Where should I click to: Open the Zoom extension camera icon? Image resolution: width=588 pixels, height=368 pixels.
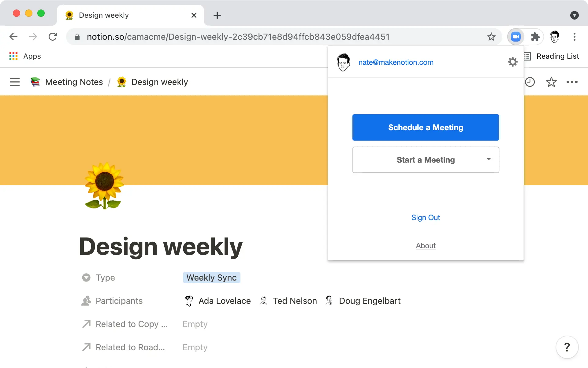coord(516,36)
